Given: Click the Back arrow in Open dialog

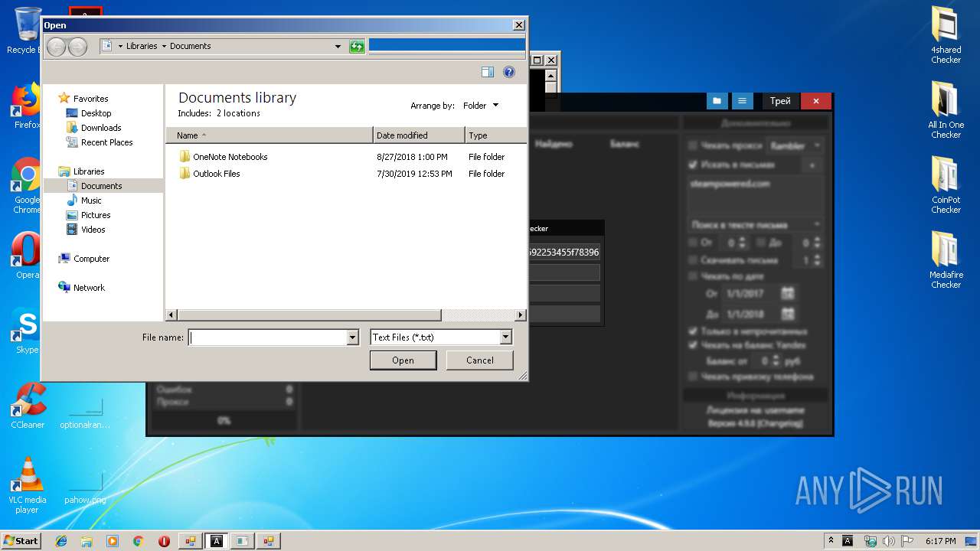Looking at the screenshot, I should point(56,47).
